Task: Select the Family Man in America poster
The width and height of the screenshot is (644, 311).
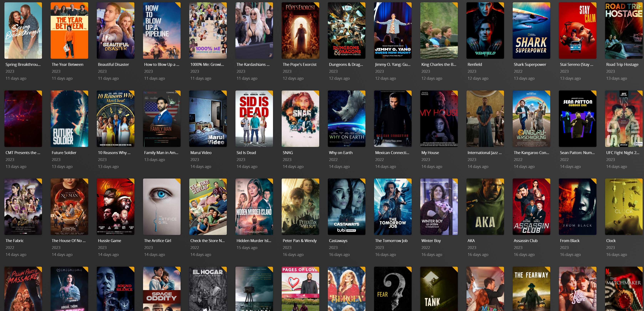Action: pos(162,119)
